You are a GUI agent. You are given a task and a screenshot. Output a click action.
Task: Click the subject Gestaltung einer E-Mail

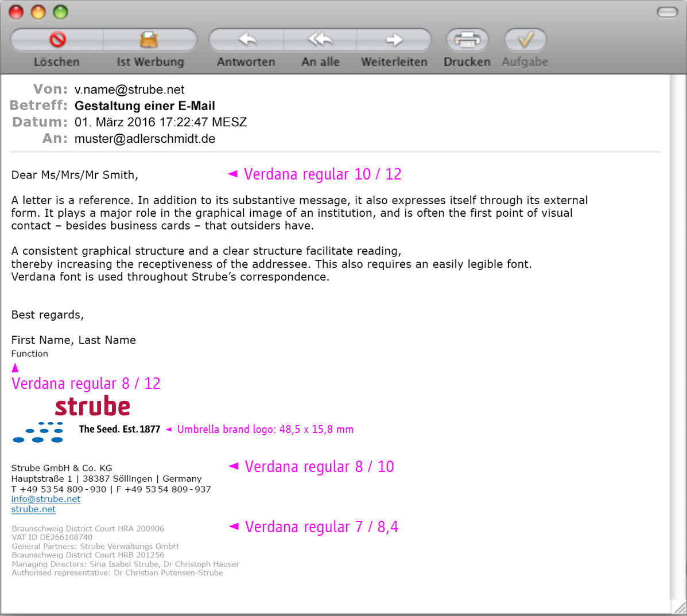[x=145, y=106]
